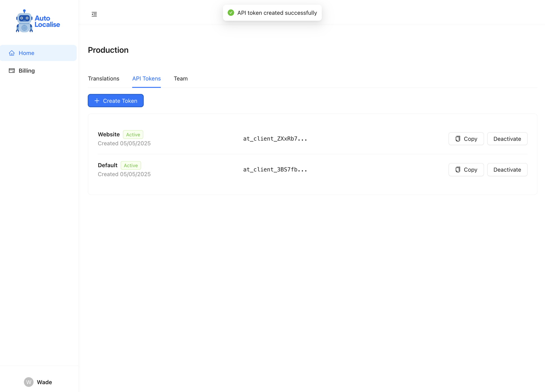Click the 'API token created successfully' message
545x392 pixels.
pos(277,13)
